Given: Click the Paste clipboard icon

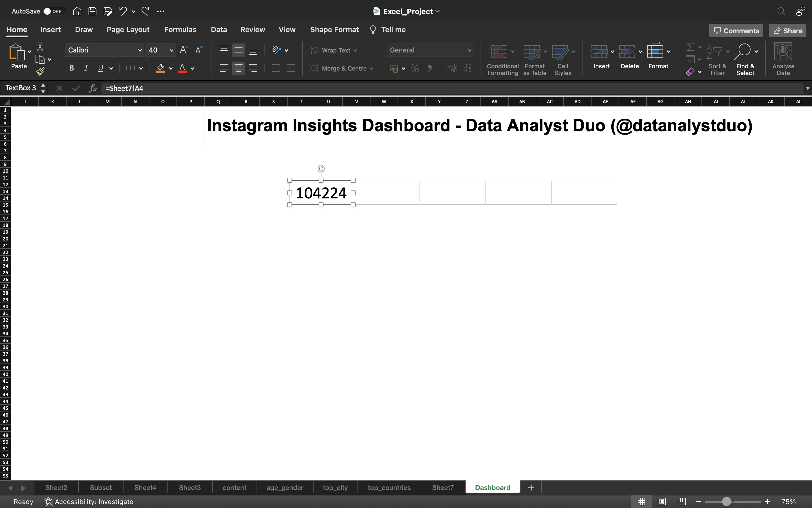Looking at the screenshot, I should point(17,52).
